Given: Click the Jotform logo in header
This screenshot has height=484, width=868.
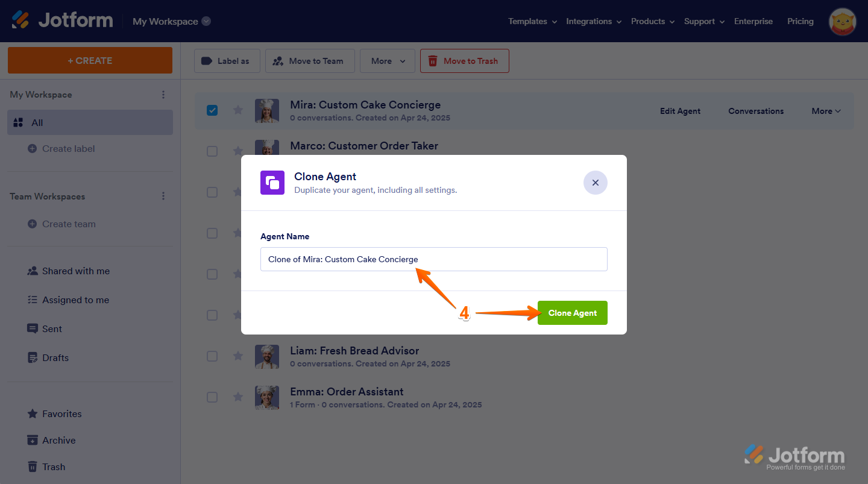Looking at the screenshot, I should click(x=62, y=20).
